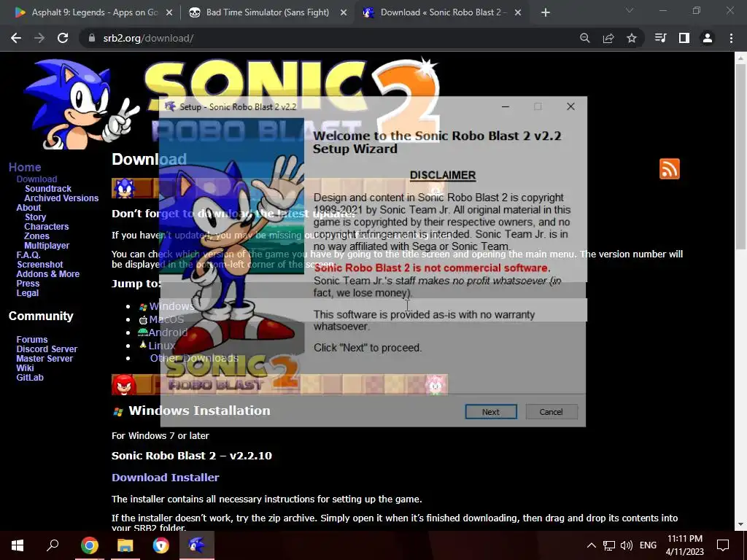Click the browser back arrow

pos(16,38)
